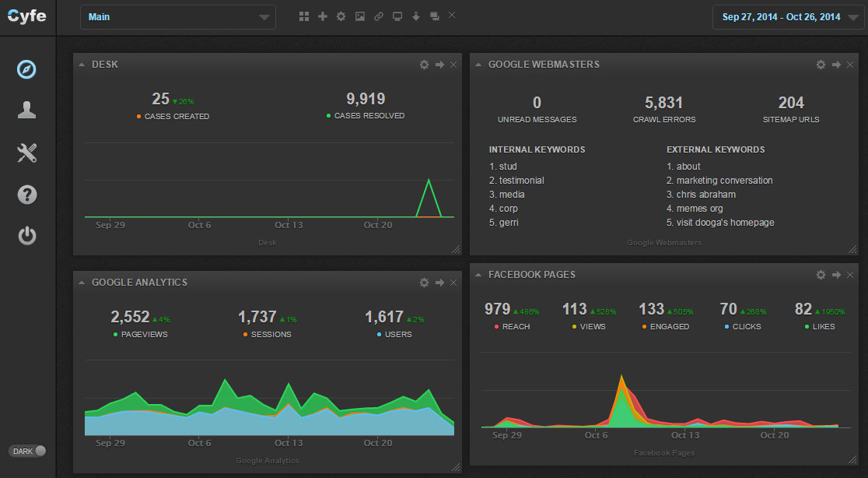Screen dimensions: 868x478
Task: Click the monitor TV mode icon
Action: [397, 16]
